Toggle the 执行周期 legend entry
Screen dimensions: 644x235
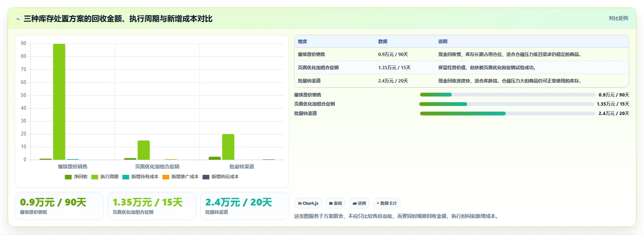pos(105,177)
